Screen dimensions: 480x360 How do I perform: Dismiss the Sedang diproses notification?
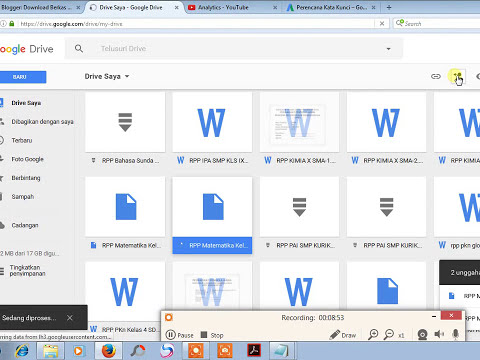pos(69,318)
